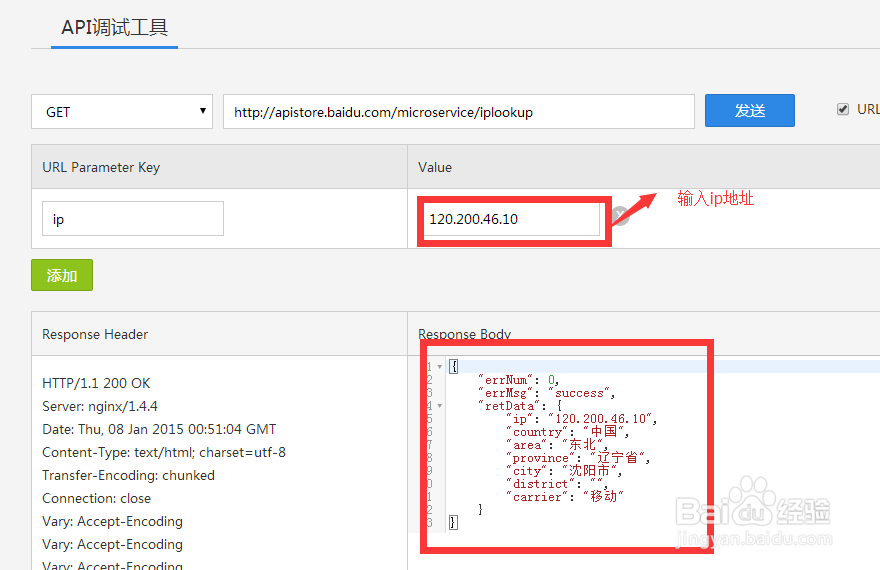Click the area 东北 line
The height and width of the screenshot is (570, 880).
557,444
